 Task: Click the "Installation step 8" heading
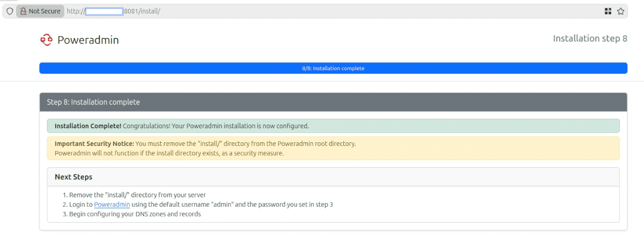pyautogui.click(x=589, y=38)
